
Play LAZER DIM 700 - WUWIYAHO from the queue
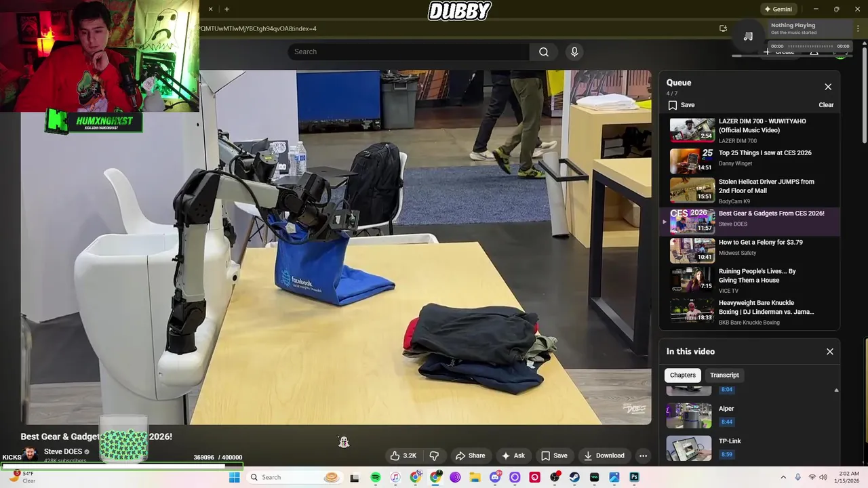tap(749, 131)
